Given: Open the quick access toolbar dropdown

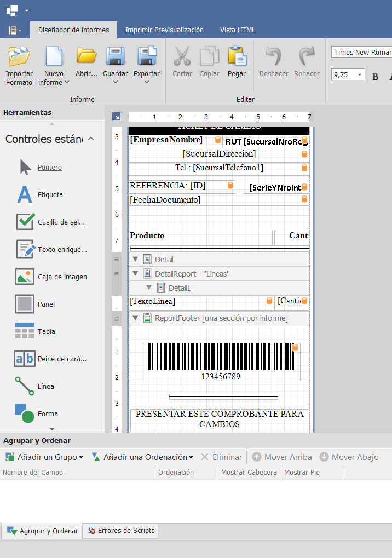Looking at the screenshot, I should [x=27, y=10].
